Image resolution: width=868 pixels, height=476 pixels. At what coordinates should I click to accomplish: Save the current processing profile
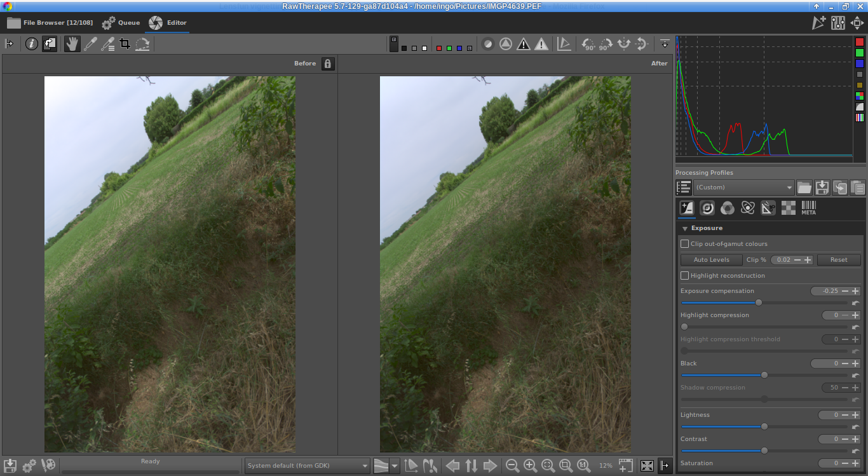point(822,187)
